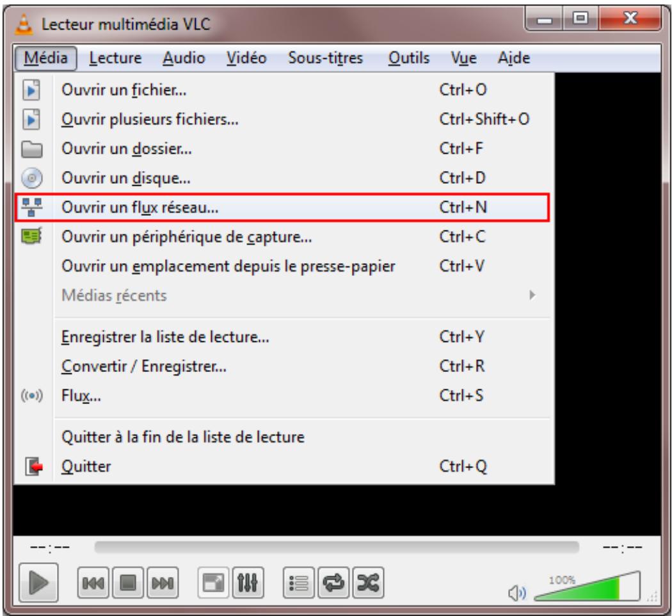Click the network icon beside Ouvrir un flux réseau
672x616 pixels.
click(32, 207)
